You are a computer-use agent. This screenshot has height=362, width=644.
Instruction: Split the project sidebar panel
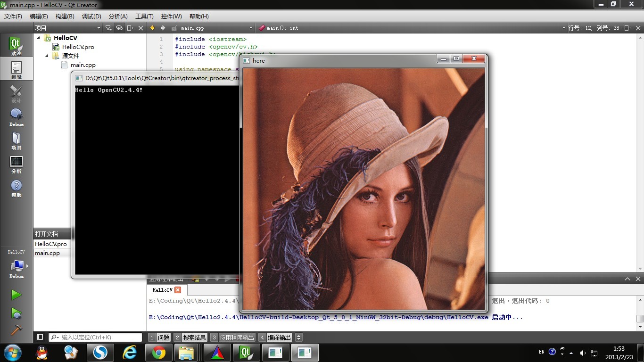[131, 28]
